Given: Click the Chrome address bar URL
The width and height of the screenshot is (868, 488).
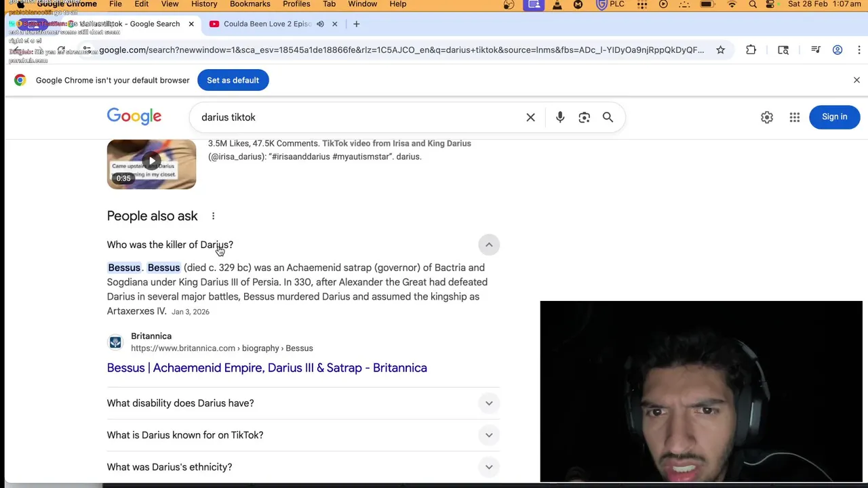Looking at the screenshot, I should (x=401, y=50).
